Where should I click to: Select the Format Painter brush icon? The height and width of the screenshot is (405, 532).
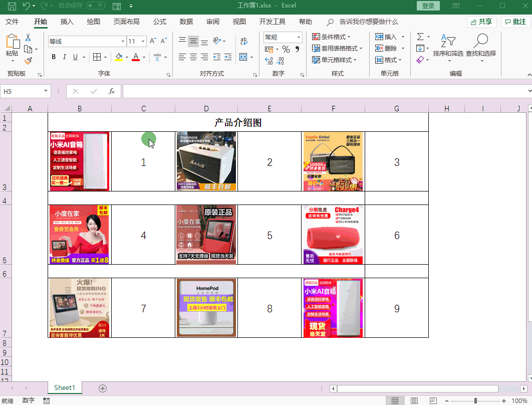point(28,61)
